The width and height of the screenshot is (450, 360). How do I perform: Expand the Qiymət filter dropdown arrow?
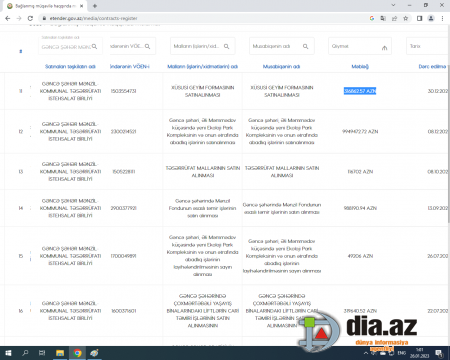384,48
